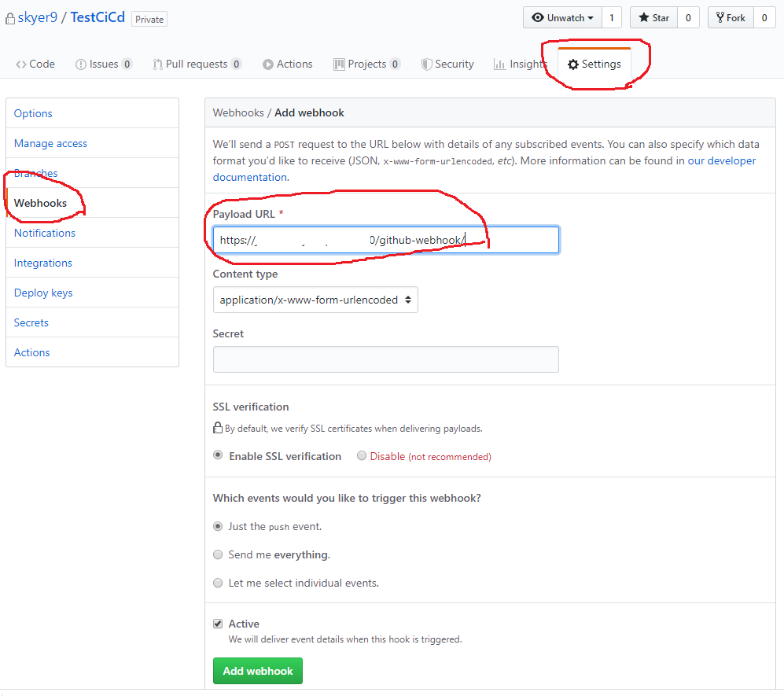Open Notifications in settings sidebar
The height and width of the screenshot is (696, 784).
point(93,233)
